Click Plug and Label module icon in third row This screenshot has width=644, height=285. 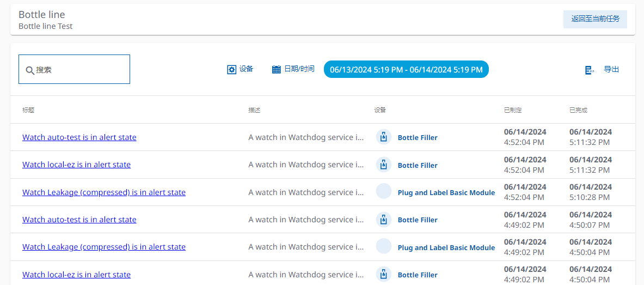point(384,192)
